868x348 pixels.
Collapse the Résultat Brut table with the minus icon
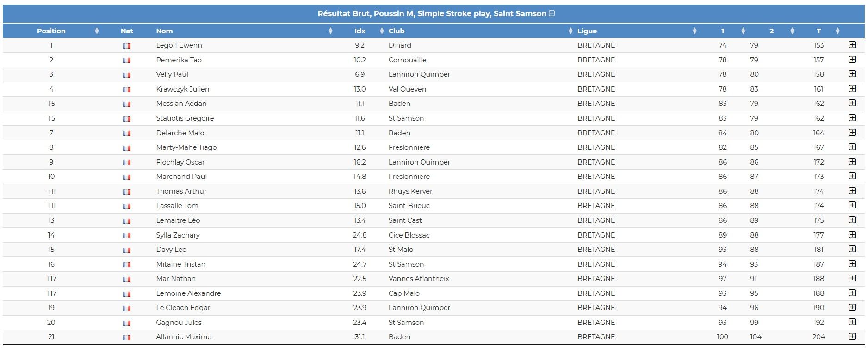click(552, 13)
